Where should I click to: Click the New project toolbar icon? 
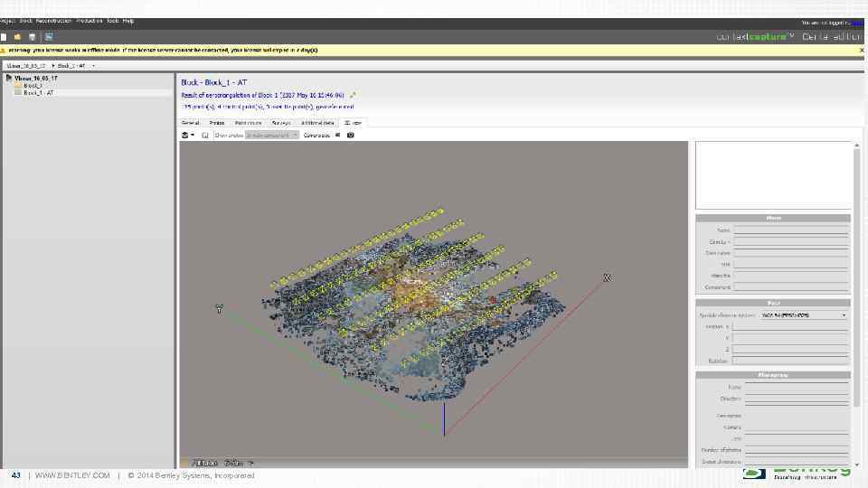click(4, 37)
